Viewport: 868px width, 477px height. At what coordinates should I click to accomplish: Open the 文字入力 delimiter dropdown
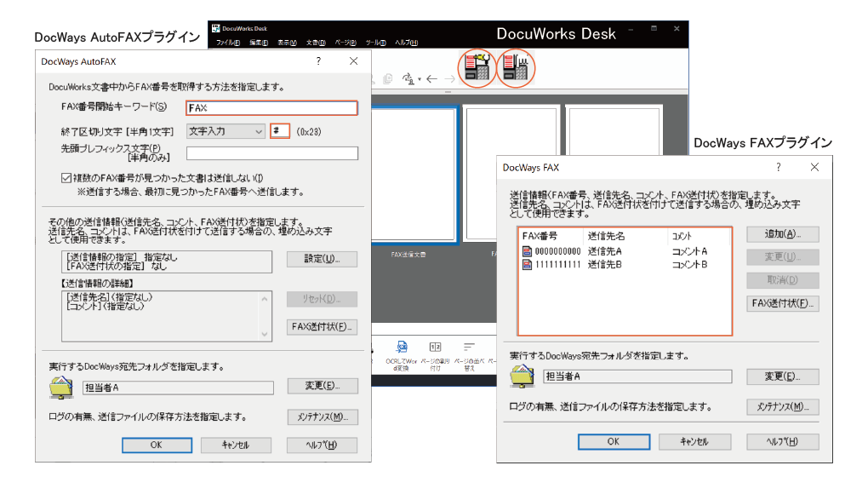(x=226, y=131)
